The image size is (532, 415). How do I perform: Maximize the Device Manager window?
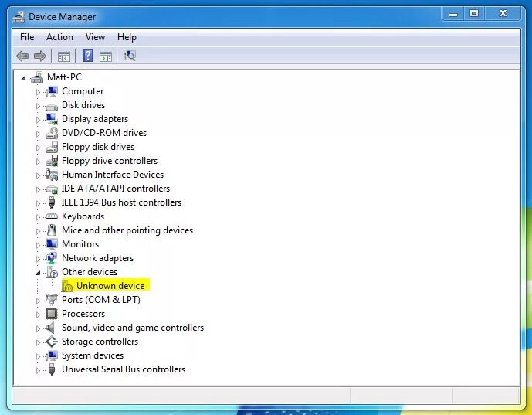coord(474,14)
